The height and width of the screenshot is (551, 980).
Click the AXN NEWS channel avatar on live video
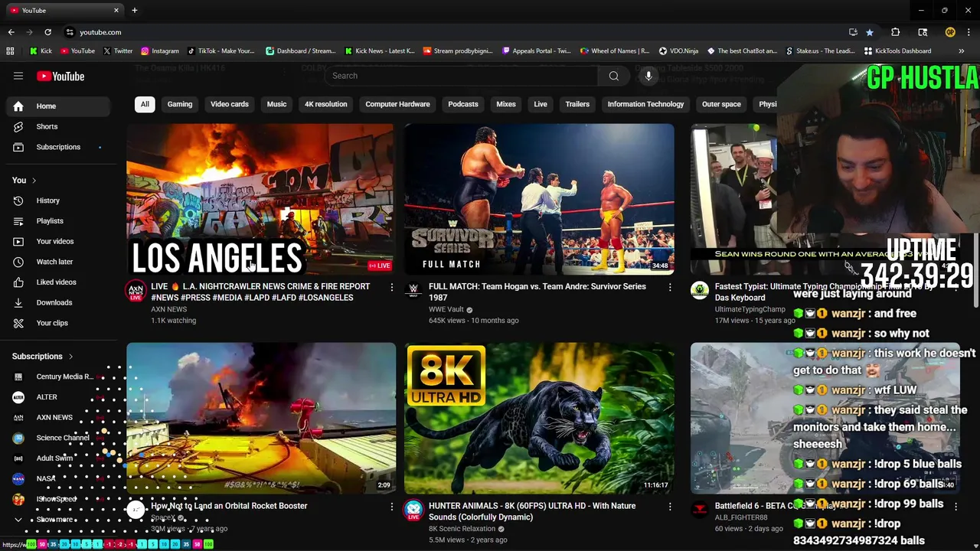pos(136,291)
